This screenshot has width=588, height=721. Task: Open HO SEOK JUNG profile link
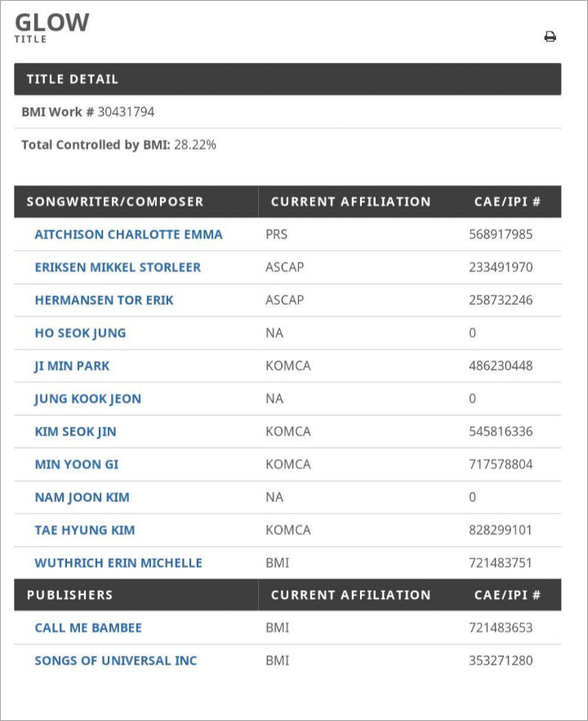[81, 333]
